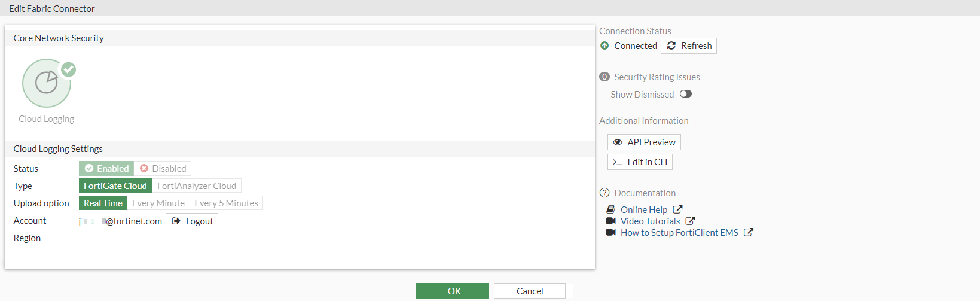Log out of the FortiCloud account
This screenshot has height=301, width=980.
click(192, 221)
